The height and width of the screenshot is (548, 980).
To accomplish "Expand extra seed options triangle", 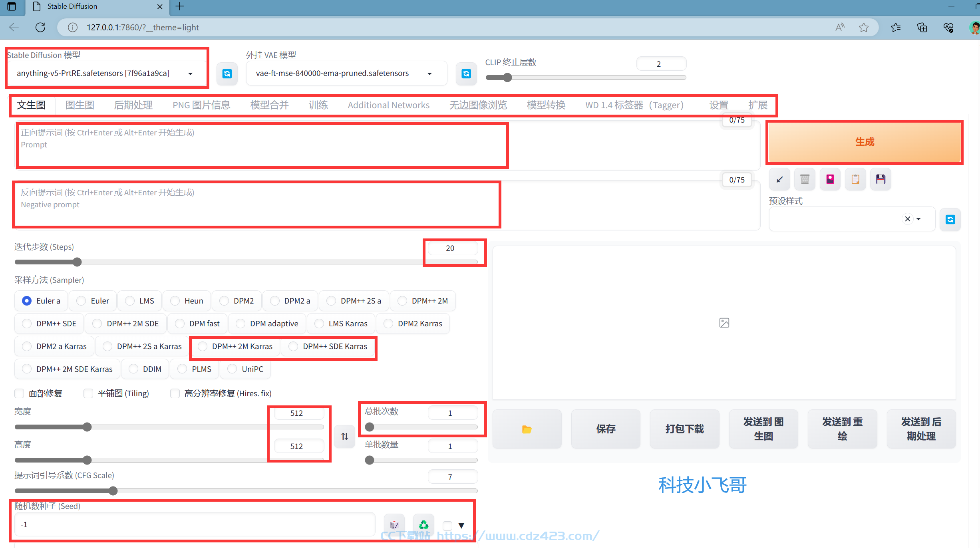I will (461, 526).
